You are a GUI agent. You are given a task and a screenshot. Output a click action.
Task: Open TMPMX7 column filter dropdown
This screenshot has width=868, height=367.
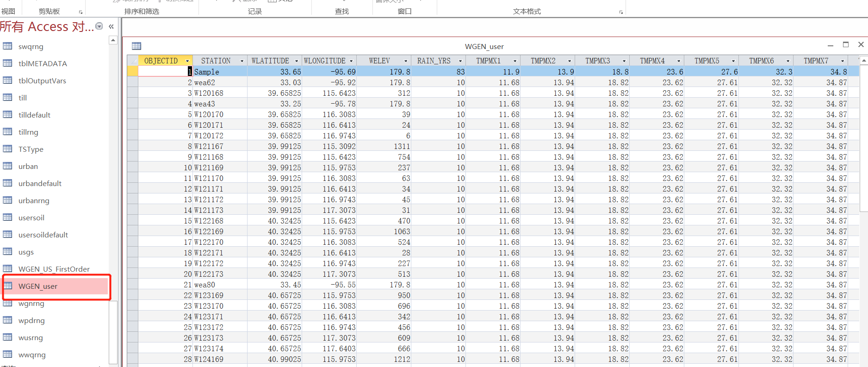point(843,61)
